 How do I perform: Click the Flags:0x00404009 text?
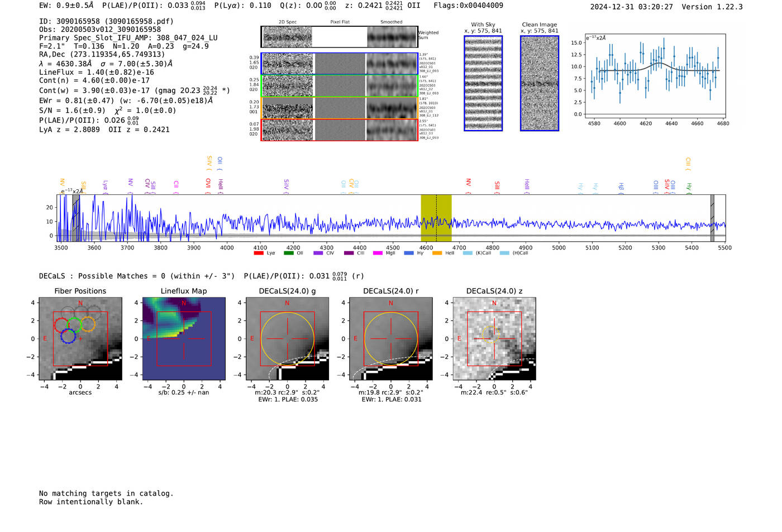(x=468, y=6)
